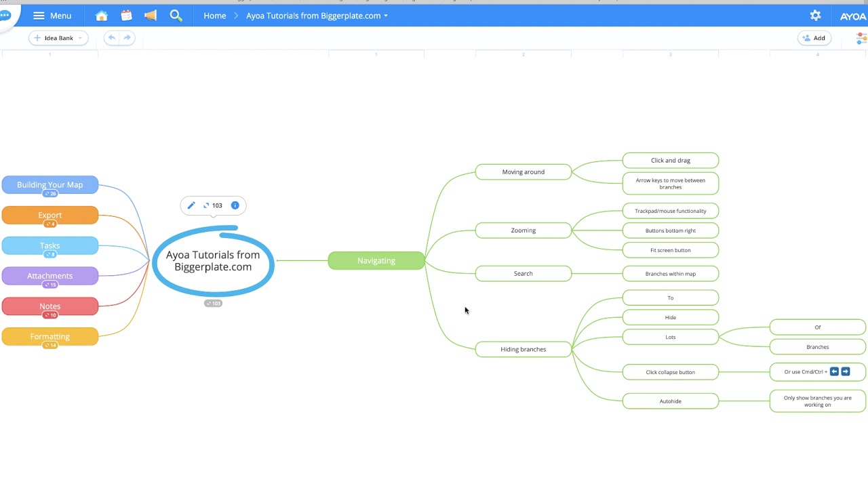Select the Formatting branch
Screen dimensions: 868x488
[50, 336]
